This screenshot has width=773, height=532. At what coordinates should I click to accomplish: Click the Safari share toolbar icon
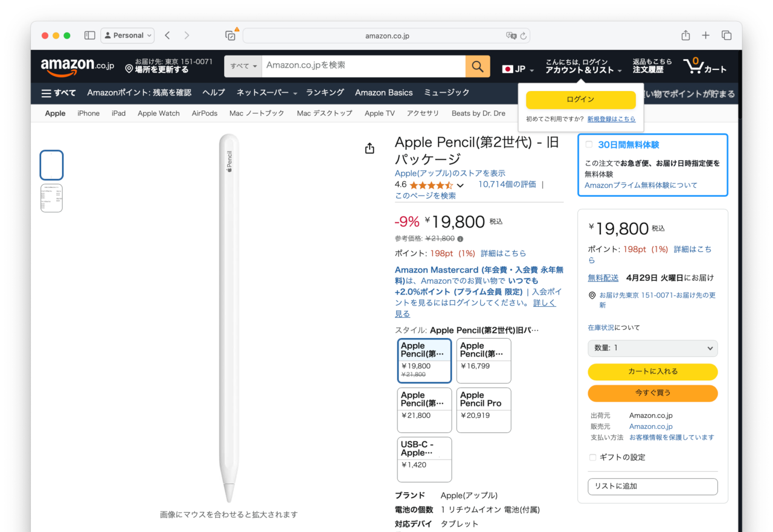pyautogui.click(x=685, y=36)
